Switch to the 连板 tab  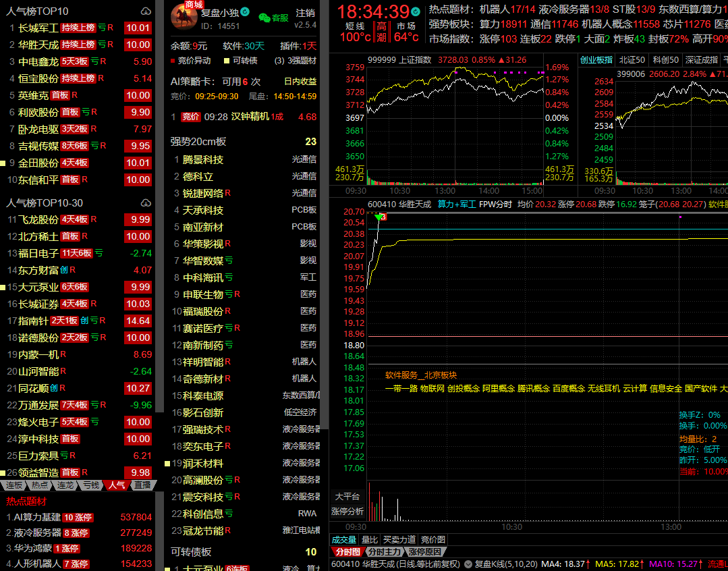click(x=14, y=485)
